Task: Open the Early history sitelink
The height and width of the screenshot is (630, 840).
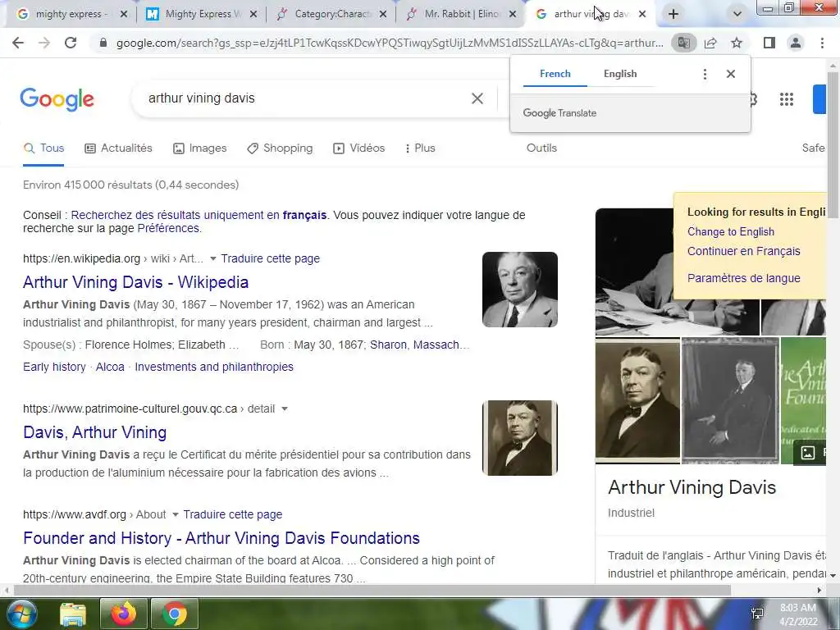Action: [54, 367]
